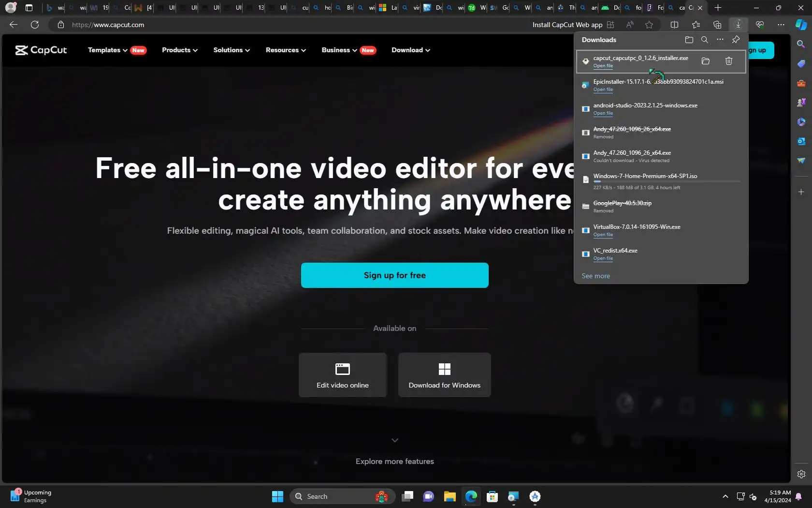Pin the Downloads panel

[x=736, y=40]
